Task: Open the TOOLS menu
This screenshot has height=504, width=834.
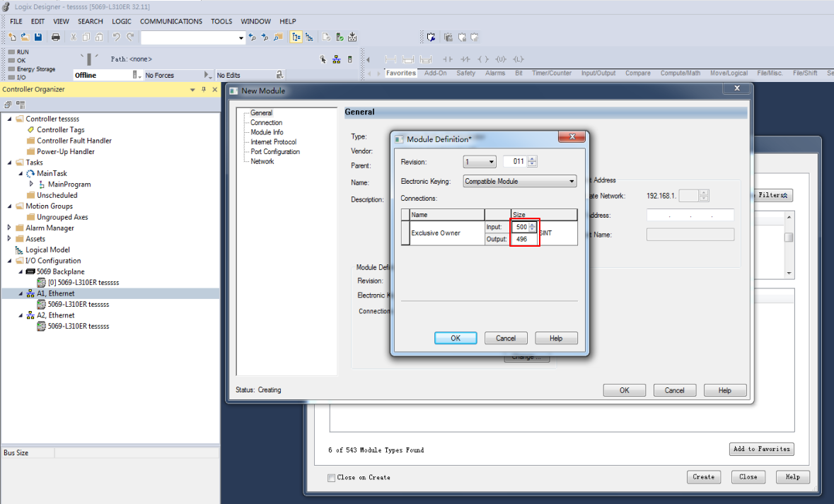Action: coord(221,21)
